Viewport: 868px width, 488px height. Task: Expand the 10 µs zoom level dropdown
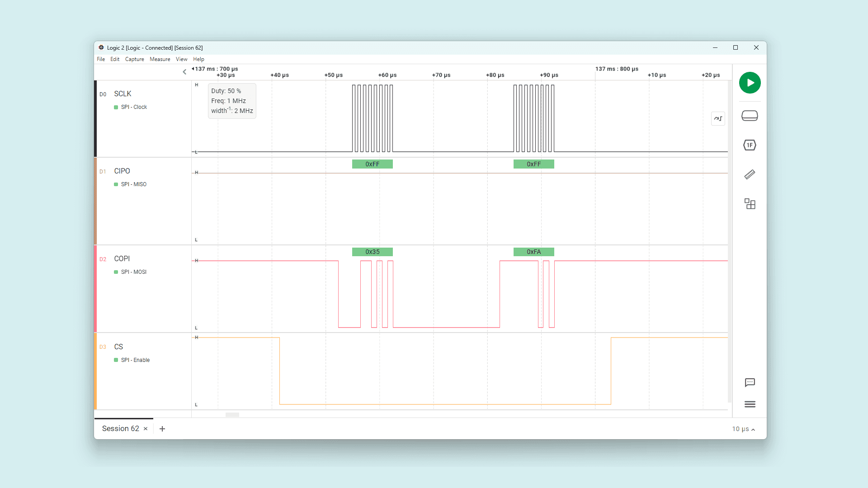click(744, 429)
